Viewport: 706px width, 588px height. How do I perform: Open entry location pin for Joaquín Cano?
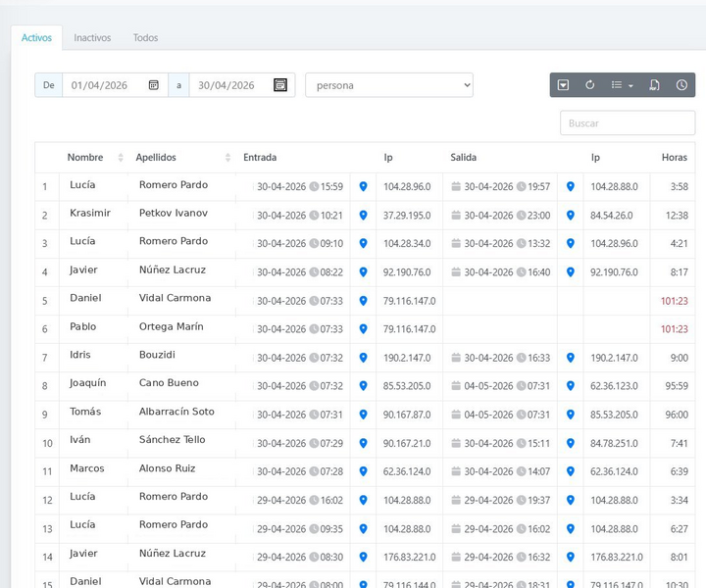click(x=364, y=385)
